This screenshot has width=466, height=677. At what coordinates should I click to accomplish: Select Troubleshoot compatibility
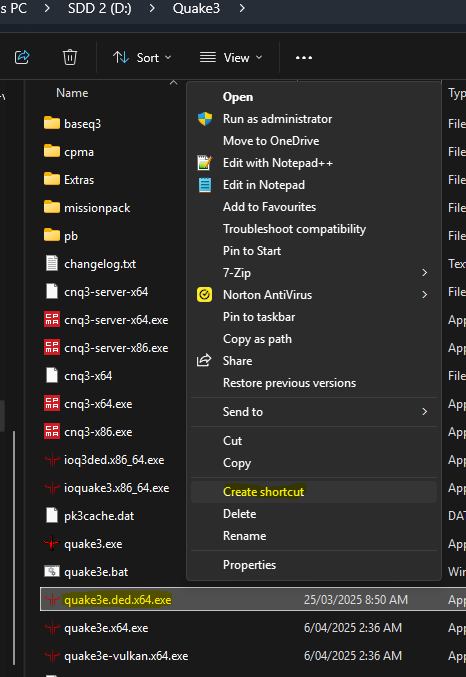294,229
